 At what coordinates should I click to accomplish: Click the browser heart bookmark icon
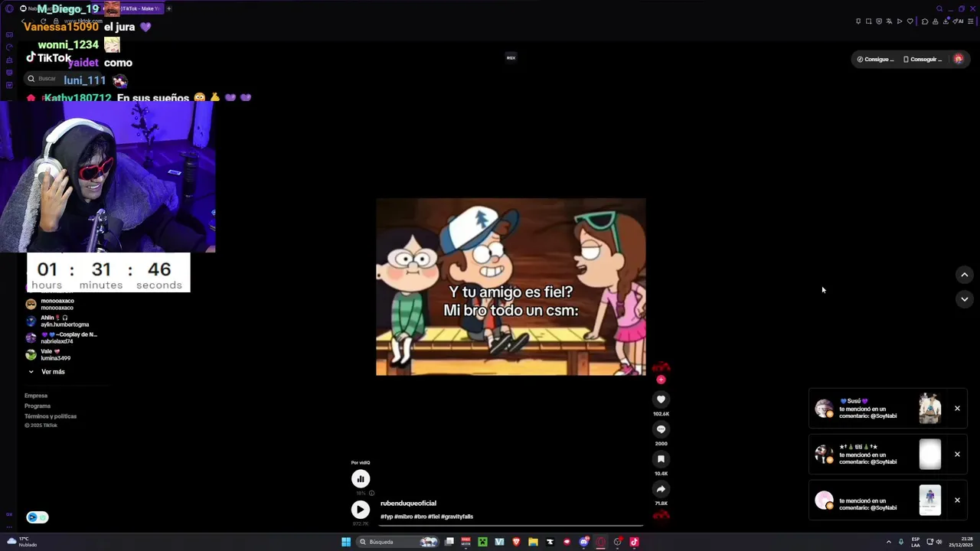coord(910,21)
